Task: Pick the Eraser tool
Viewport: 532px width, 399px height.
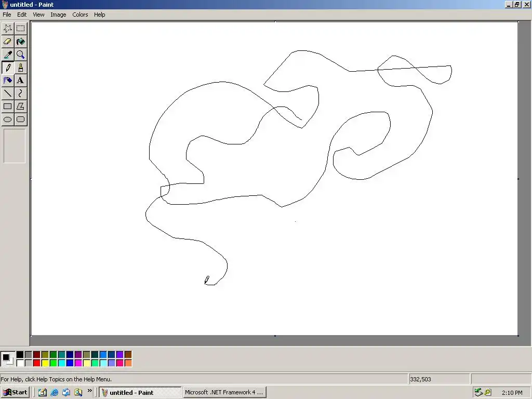Action: point(8,42)
